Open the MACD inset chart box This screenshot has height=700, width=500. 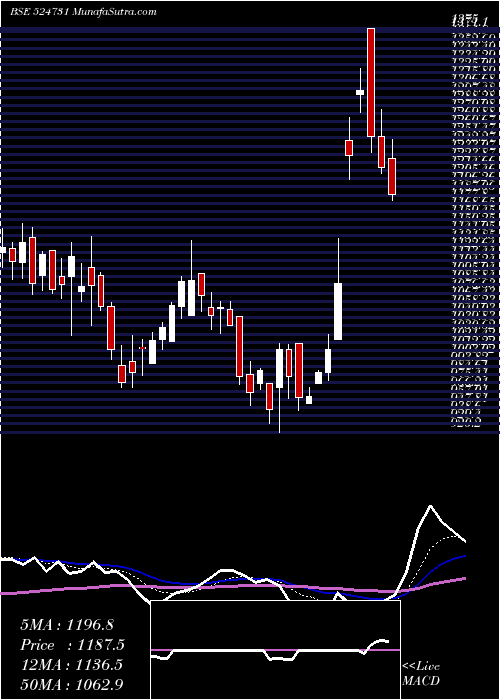pos(276,650)
